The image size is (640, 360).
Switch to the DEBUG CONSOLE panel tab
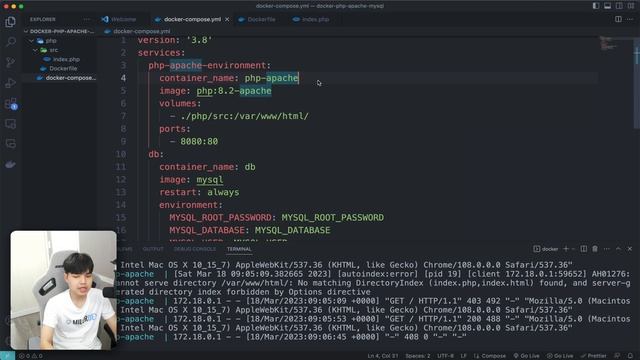click(195, 249)
